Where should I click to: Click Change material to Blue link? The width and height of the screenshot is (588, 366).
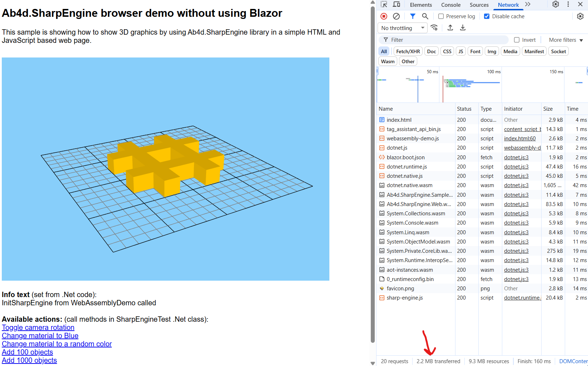coord(40,336)
